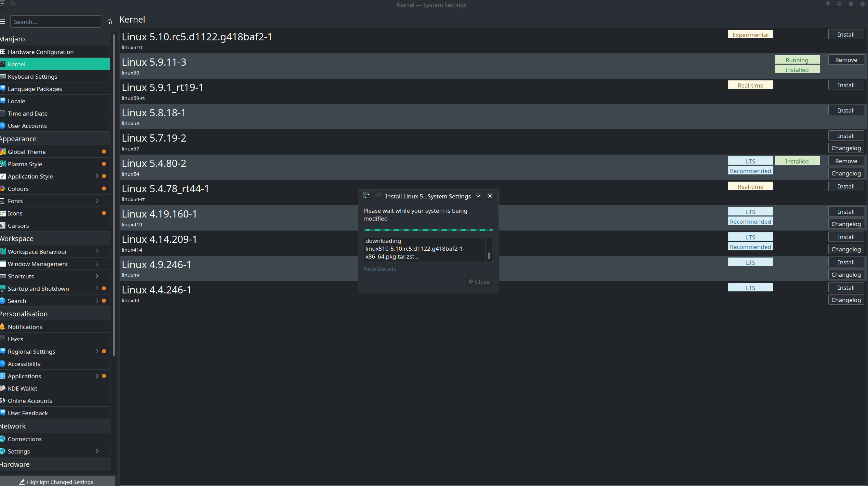Click the User Accounts icon

3,126
